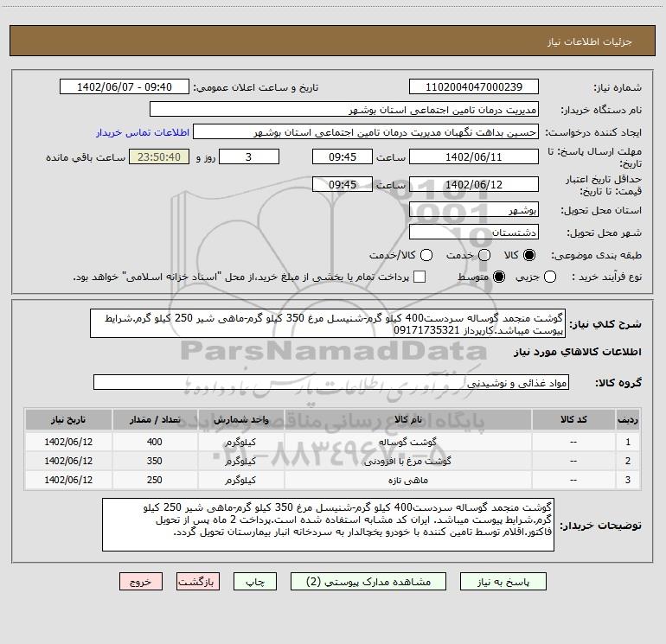666x644 pixels.
Task: Open مشاهده مدارک پیوستی (2) attachments
Action: coord(368,582)
